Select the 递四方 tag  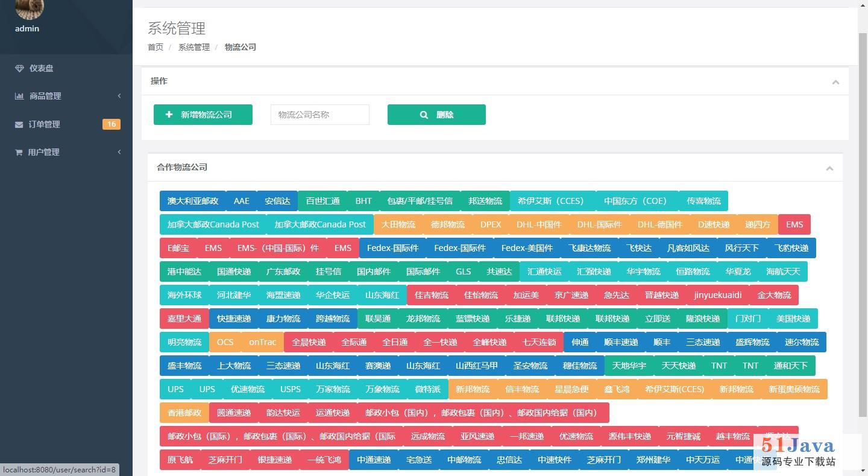click(758, 224)
